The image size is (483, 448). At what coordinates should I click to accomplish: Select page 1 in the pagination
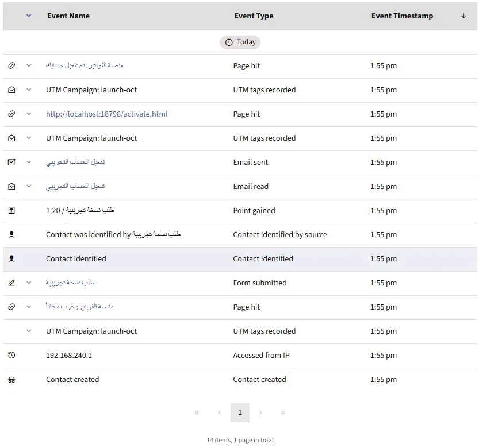(240, 412)
